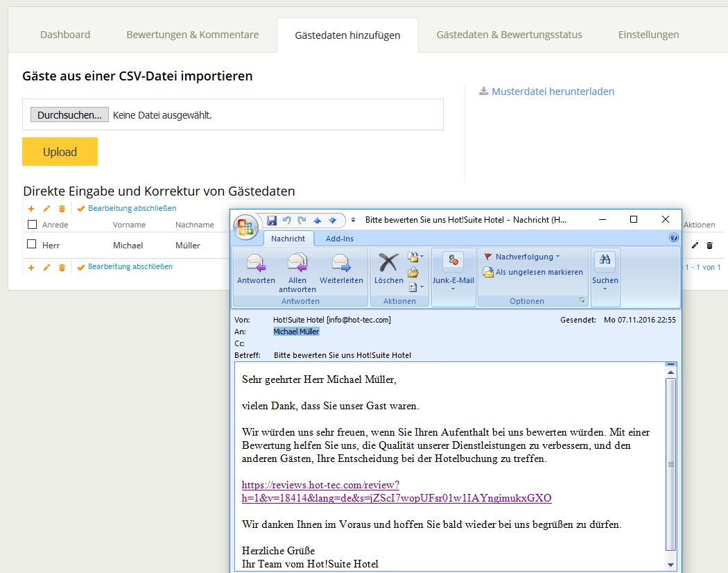Click the Outlook Office button orb

coord(245,226)
